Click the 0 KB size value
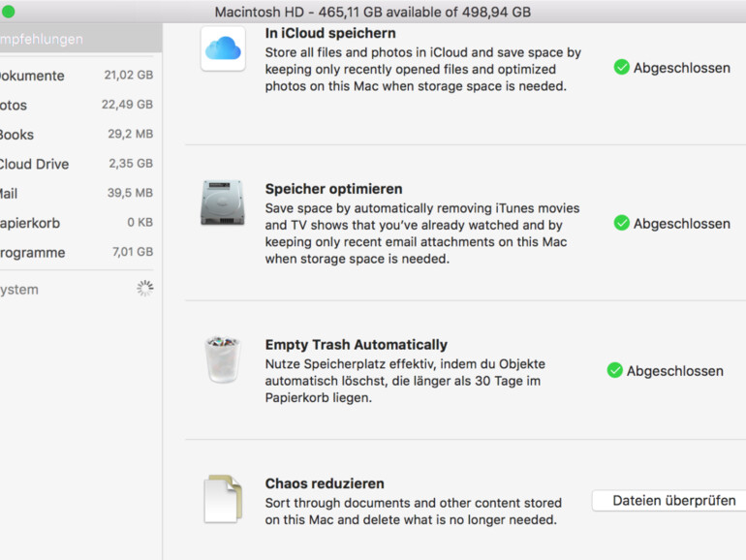Screen dimensions: 746x560 coord(140,222)
